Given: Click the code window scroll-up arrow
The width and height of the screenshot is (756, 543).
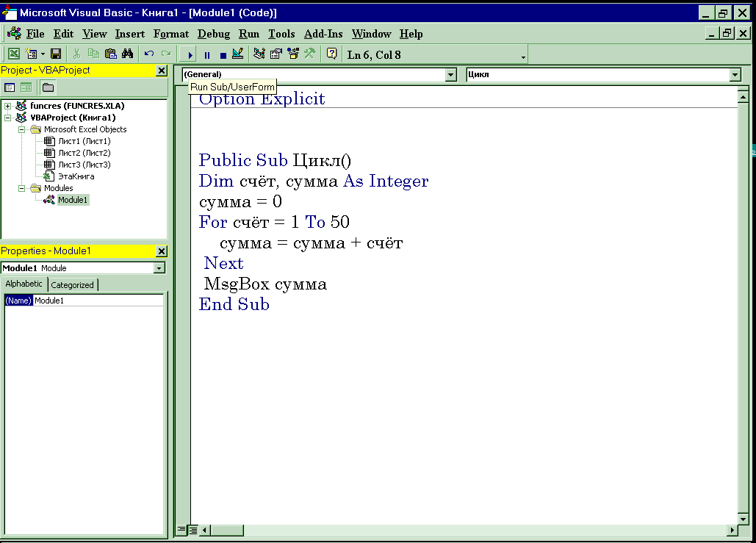Looking at the screenshot, I should click(743, 97).
